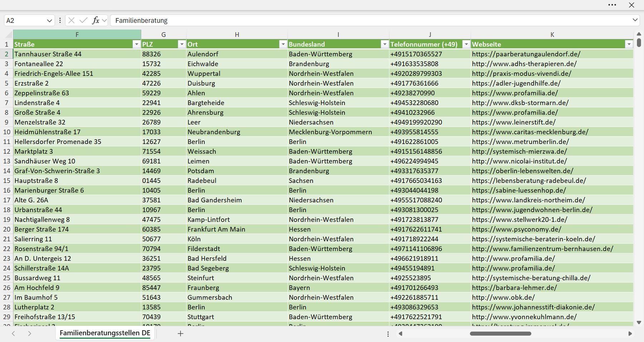Open the PLZ column filter dropdown

tap(182, 44)
